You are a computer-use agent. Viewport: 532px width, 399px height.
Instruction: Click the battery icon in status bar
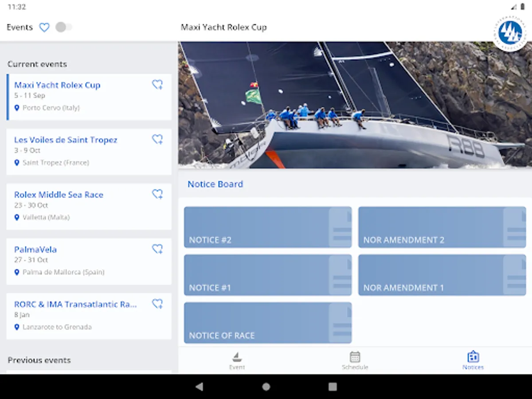coord(523,7)
